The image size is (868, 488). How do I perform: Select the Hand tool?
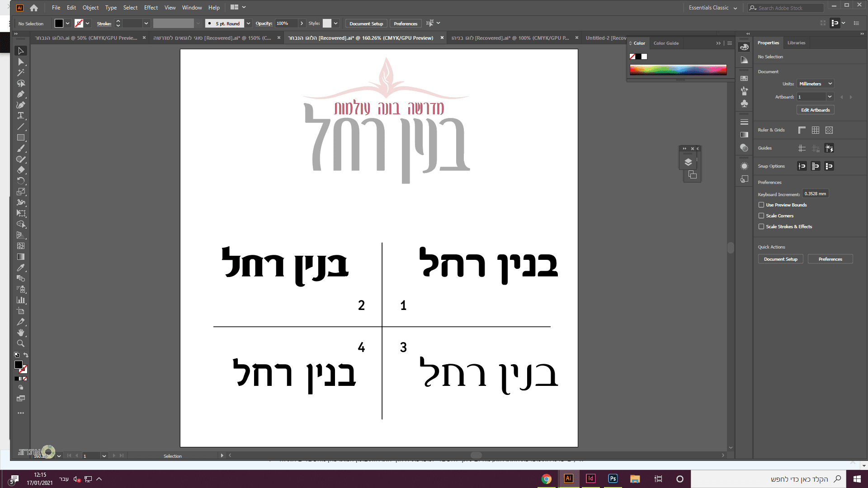(x=20, y=333)
